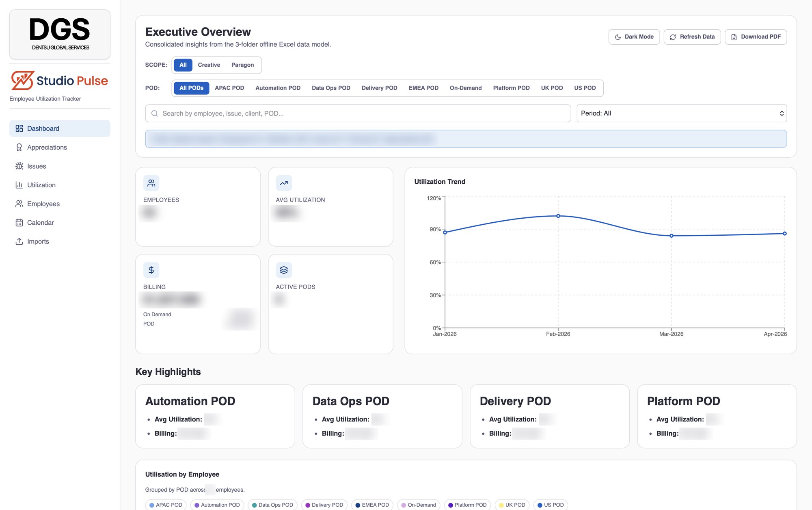Viewport: 812px width, 510px height.
Task: Click the Delivery POD highlight card title
Action: [x=515, y=401]
